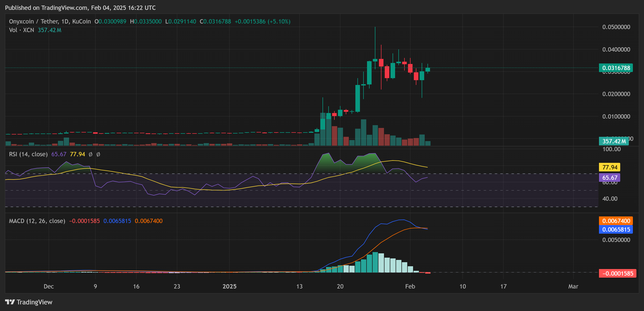Click the blue MACD tag 0.0065815
644x311 pixels.
(616, 229)
